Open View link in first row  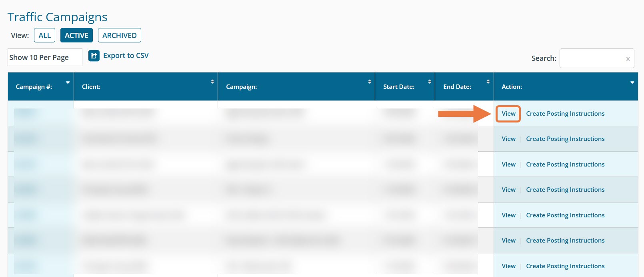coord(508,114)
